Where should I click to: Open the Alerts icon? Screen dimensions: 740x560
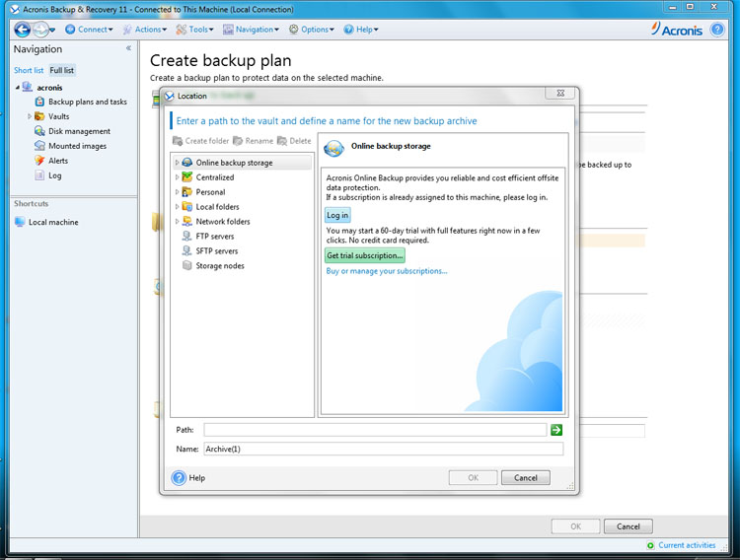click(39, 161)
